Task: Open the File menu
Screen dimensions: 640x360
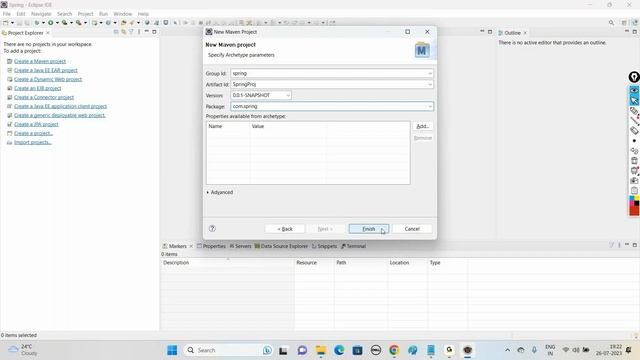Action: (x=7, y=14)
